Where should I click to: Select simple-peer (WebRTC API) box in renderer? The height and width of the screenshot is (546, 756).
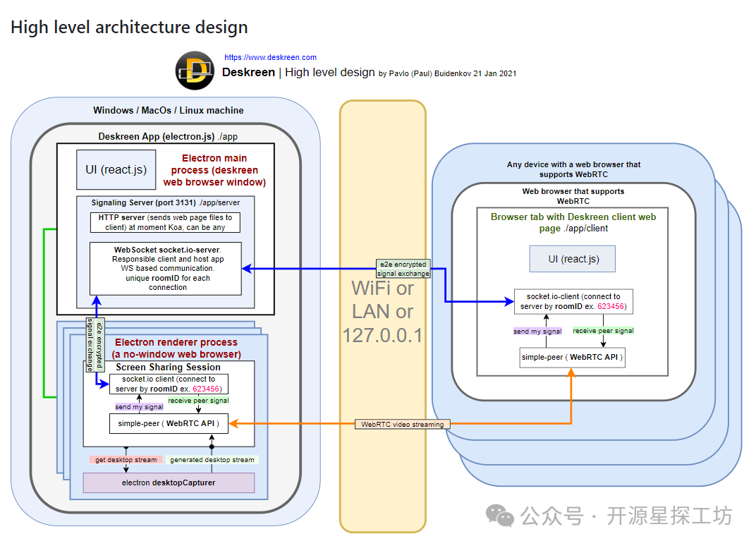[x=169, y=423]
